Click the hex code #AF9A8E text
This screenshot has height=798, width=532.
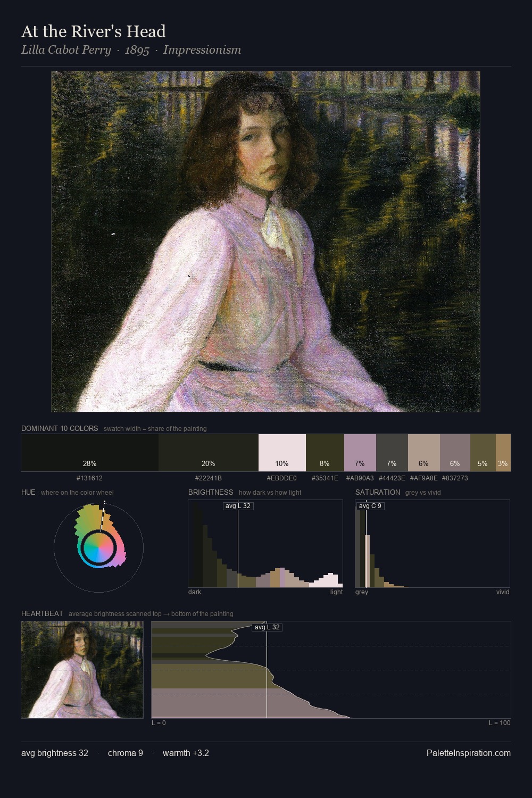click(424, 478)
